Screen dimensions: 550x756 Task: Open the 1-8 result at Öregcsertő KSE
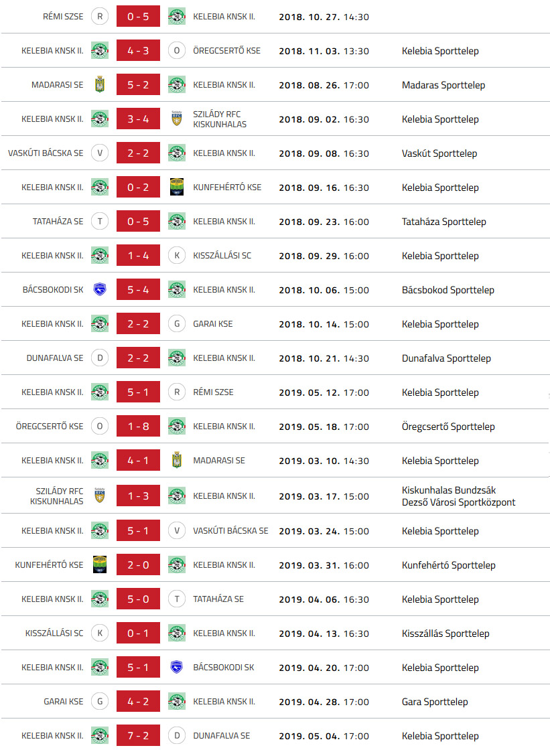coord(138,427)
